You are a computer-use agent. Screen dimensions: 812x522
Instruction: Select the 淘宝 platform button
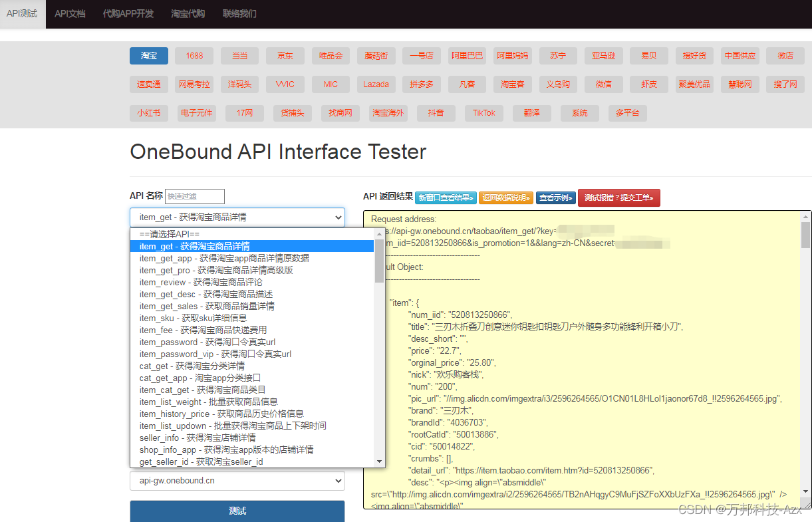149,56
